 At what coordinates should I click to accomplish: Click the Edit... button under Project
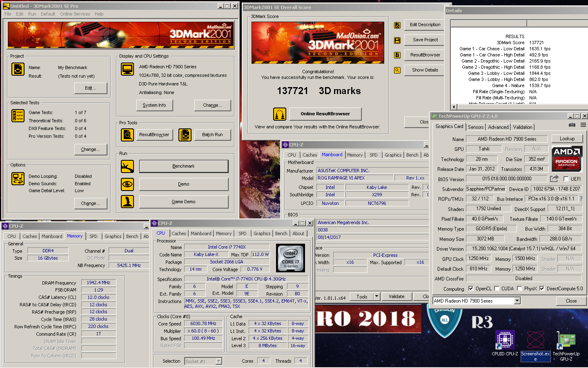pyautogui.click(x=91, y=88)
